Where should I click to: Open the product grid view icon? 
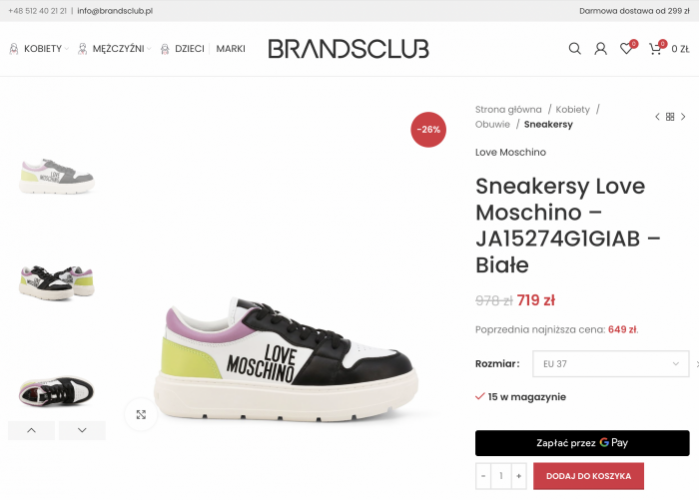pos(670,117)
